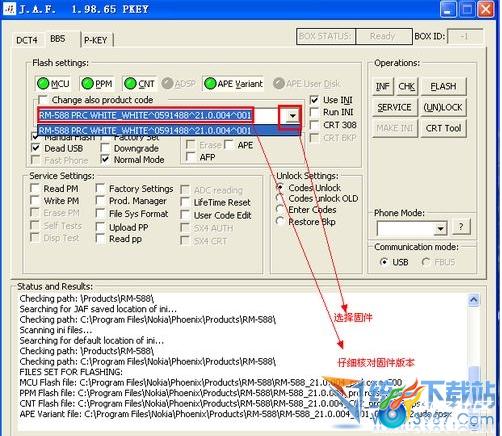Enable the CRT 308 checkbox

click(x=314, y=125)
